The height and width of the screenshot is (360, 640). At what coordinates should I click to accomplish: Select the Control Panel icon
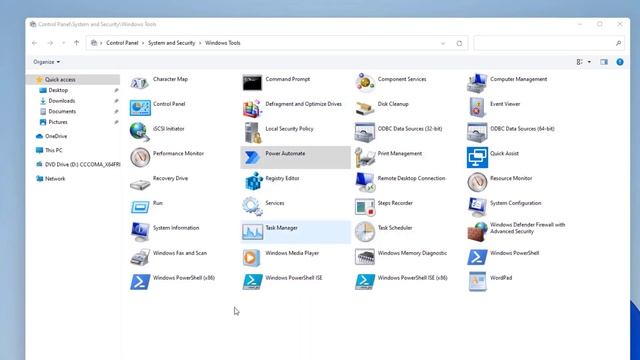(140, 108)
